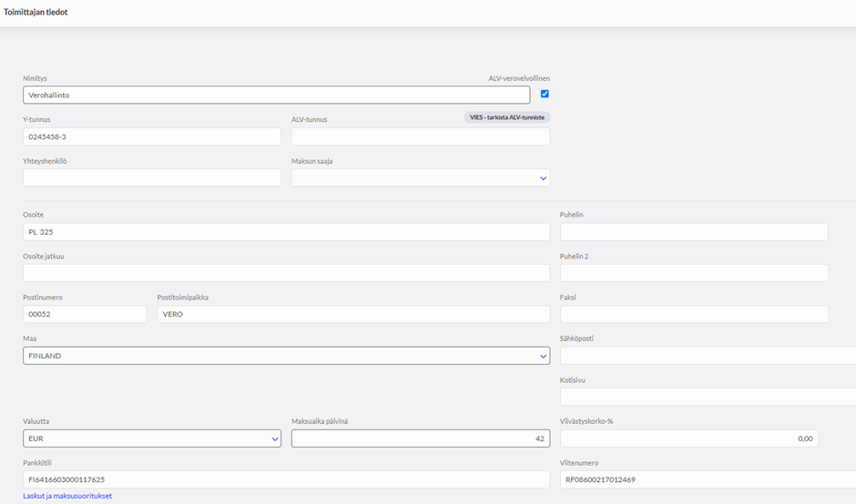This screenshot has width=856, height=504.
Task: Click the Viivästyskorko-% field
Action: coord(689,438)
